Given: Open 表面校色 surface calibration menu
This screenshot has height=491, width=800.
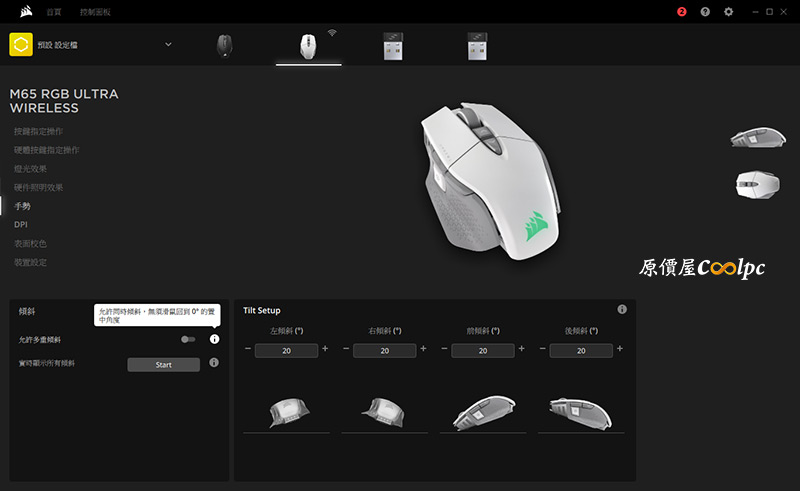Looking at the screenshot, I should point(30,243).
